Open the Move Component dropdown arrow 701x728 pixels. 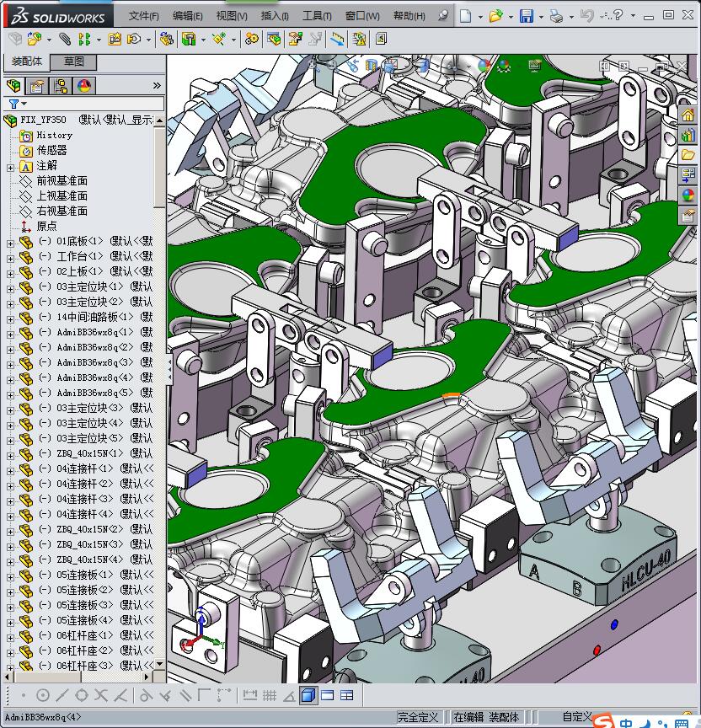[x=148, y=40]
